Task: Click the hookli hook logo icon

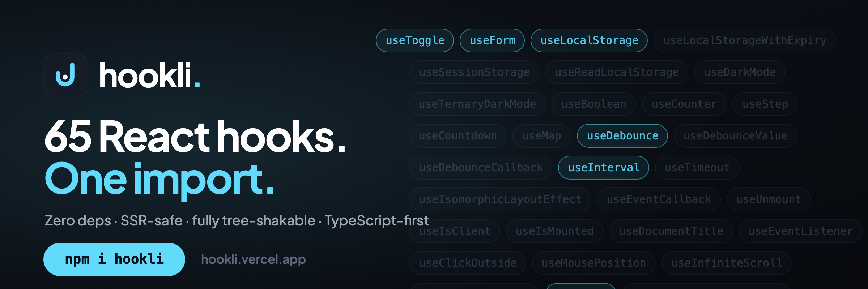Action: point(65,75)
